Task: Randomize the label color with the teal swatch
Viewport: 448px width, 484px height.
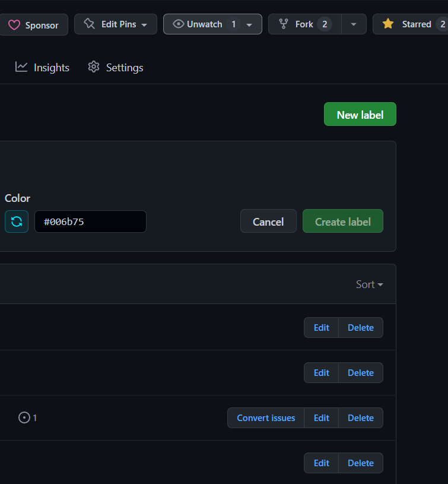Action: (x=16, y=221)
